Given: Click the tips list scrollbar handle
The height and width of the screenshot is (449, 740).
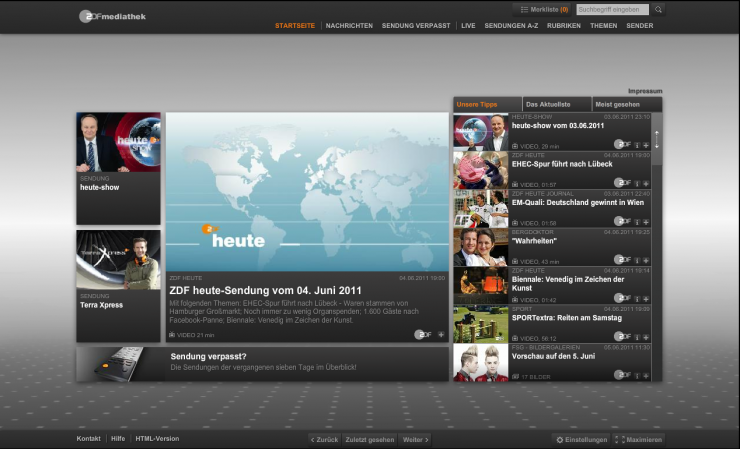Looking at the screenshot, I should point(656,139).
